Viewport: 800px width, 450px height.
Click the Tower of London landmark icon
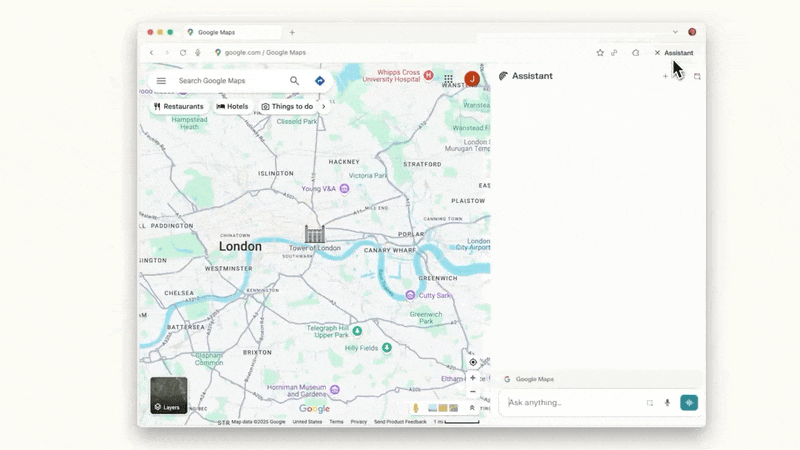(315, 234)
